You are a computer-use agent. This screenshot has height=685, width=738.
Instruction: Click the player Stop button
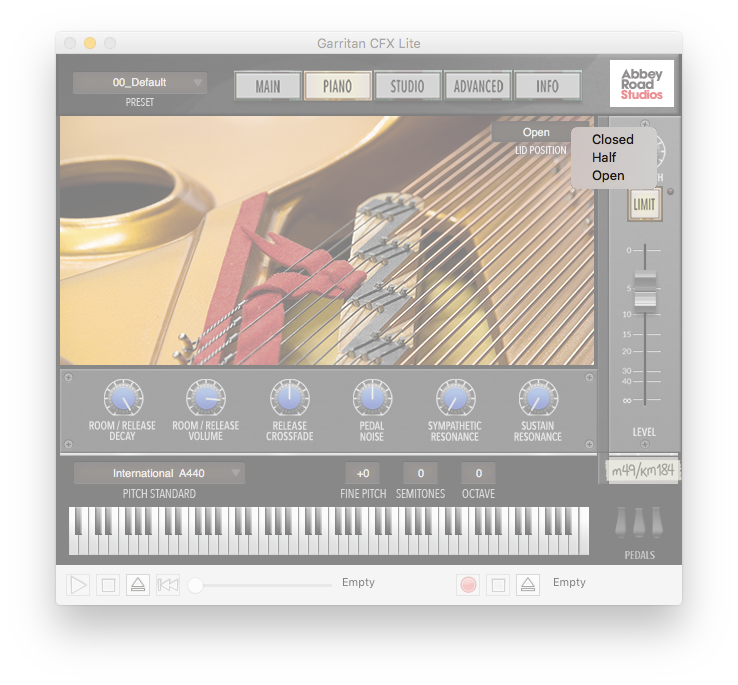(x=108, y=585)
